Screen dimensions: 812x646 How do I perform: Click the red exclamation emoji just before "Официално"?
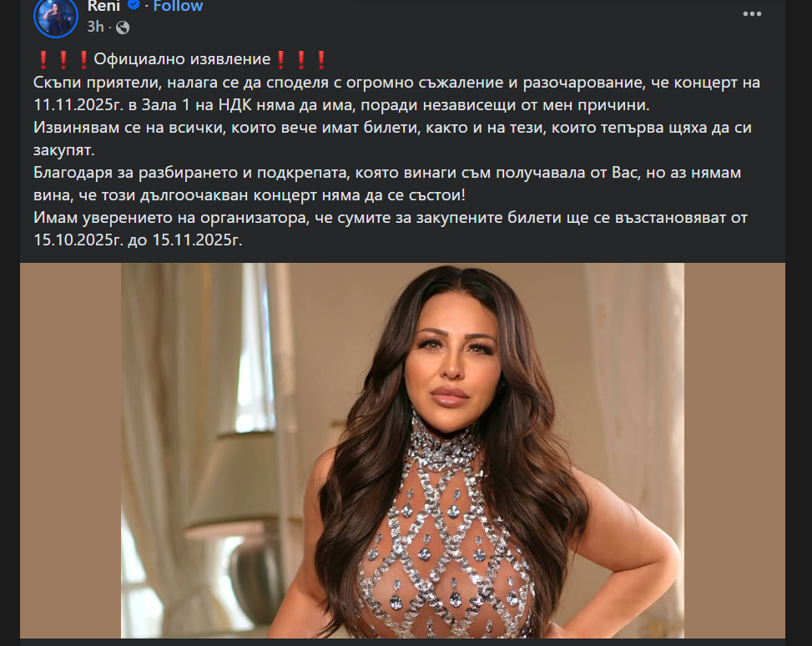click(x=83, y=59)
